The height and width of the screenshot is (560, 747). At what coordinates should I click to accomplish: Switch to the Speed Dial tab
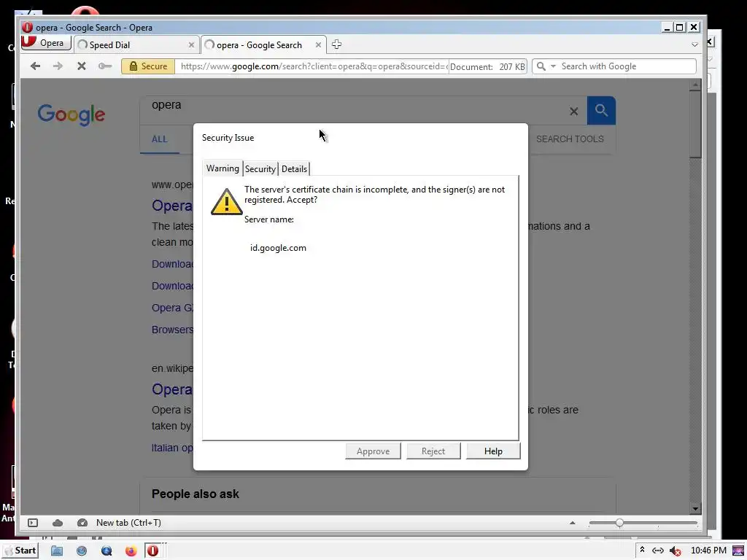pyautogui.click(x=136, y=44)
